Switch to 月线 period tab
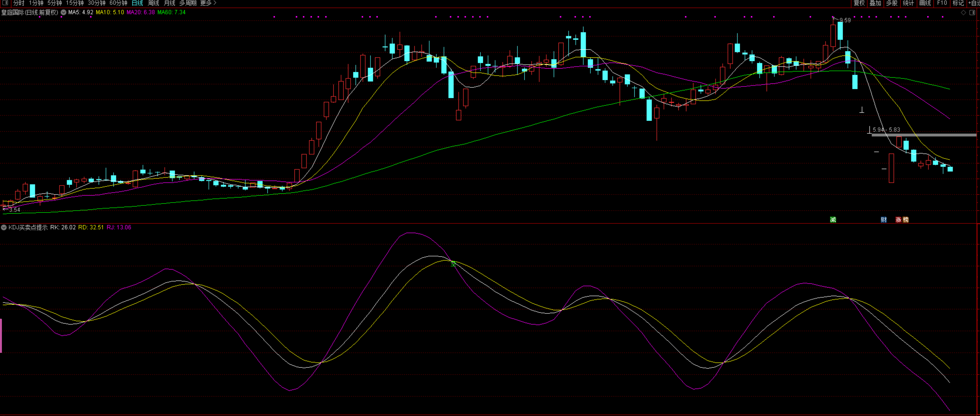Screen dimensions: 980x416 coord(169,3)
